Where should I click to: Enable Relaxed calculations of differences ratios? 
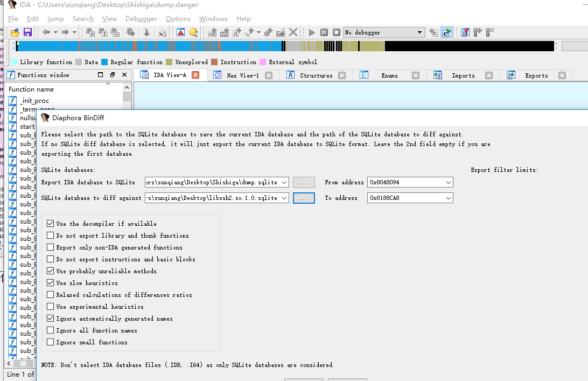tap(50, 295)
